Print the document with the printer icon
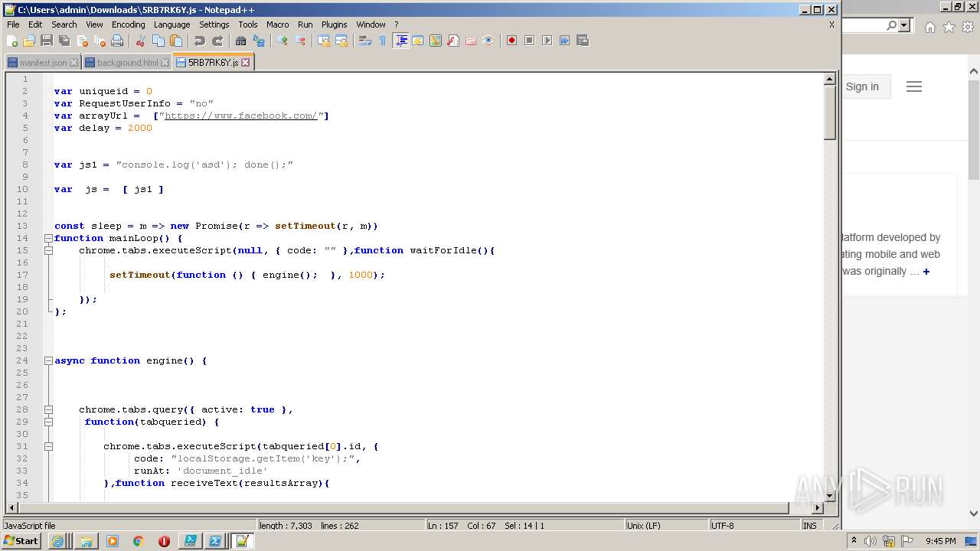 tap(117, 41)
